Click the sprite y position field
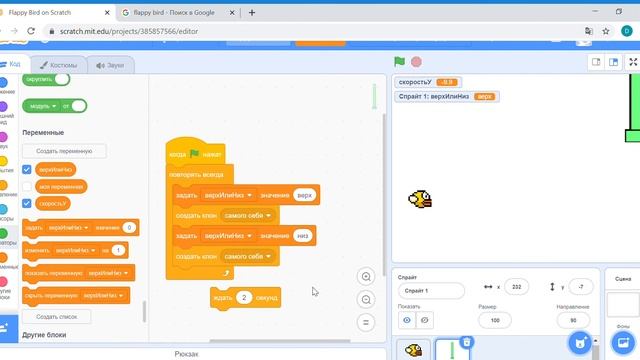 coord(580,287)
